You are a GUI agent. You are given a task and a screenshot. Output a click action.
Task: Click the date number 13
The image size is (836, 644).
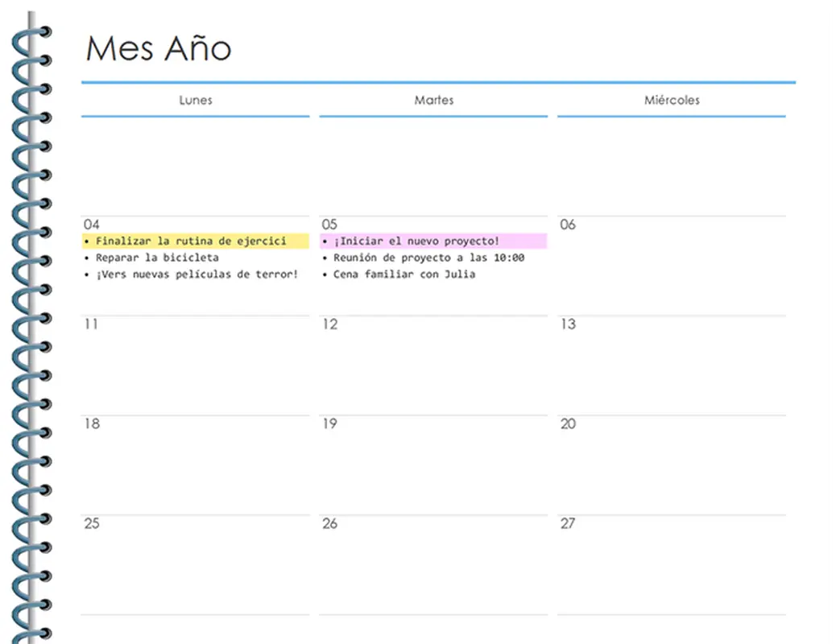(568, 324)
